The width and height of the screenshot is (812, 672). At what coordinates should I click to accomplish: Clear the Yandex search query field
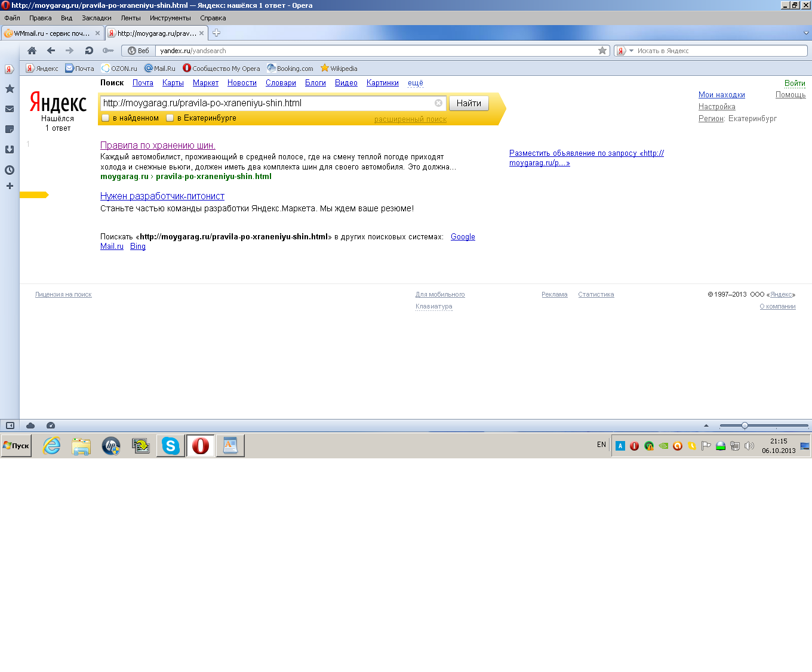coord(438,103)
